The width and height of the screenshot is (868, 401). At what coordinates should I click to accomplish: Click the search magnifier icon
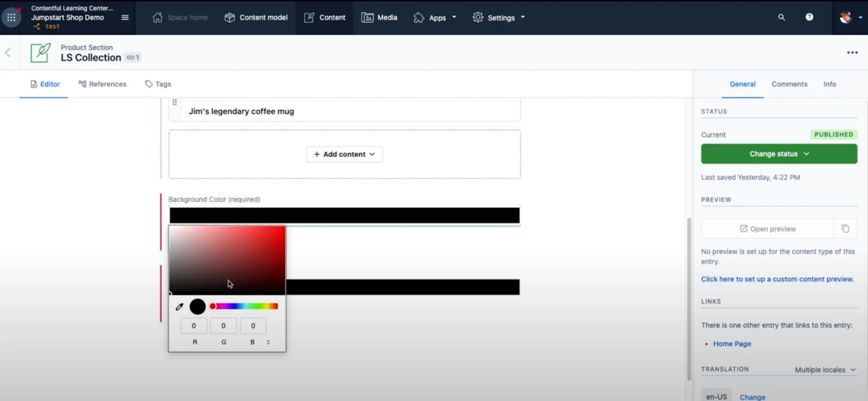[781, 17]
